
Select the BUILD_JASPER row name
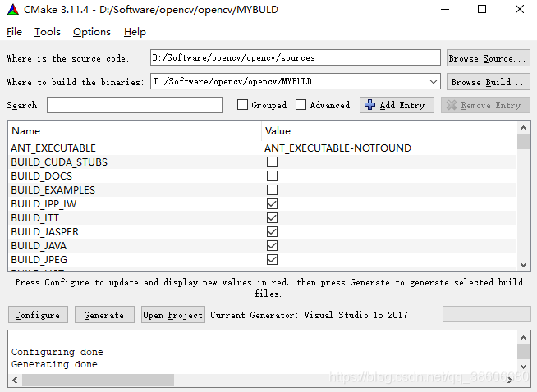click(x=44, y=232)
